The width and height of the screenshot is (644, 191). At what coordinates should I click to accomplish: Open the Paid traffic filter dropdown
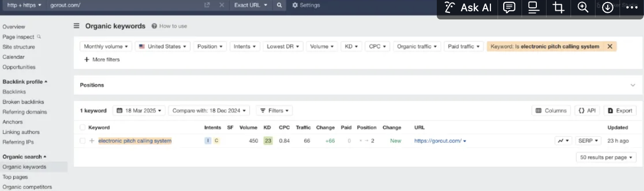pos(464,46)
